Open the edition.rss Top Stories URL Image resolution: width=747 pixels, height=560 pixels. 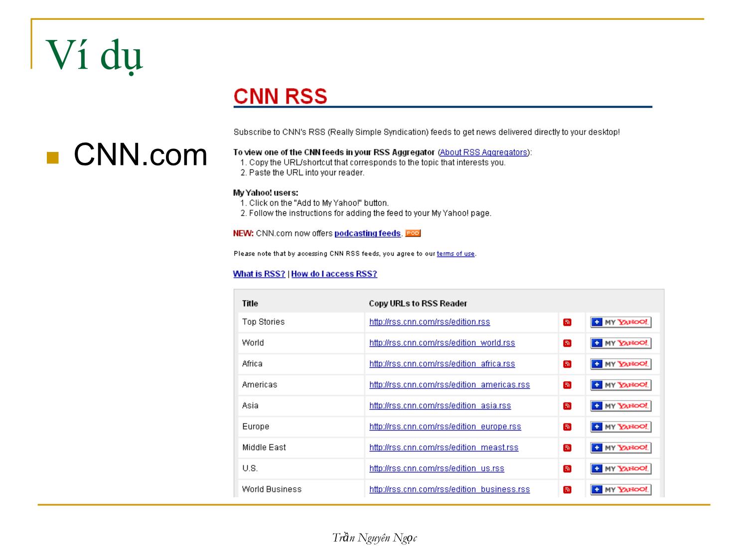pos(430,322)
